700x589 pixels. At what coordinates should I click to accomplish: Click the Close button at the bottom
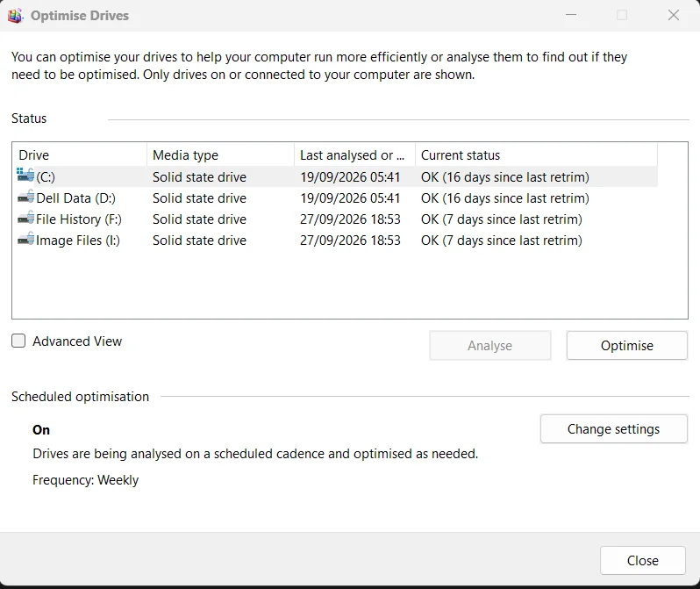coord(642,560)
